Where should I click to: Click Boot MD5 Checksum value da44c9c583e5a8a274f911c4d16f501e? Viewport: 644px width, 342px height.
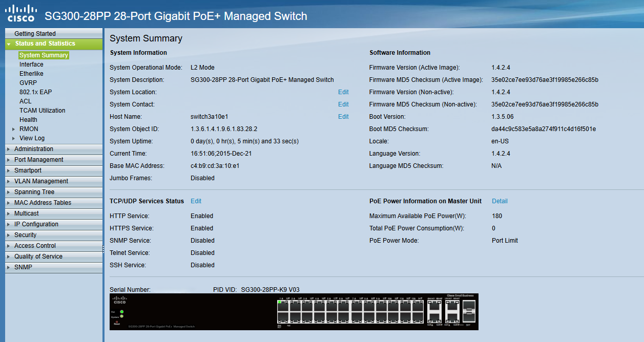click(544, 129)
